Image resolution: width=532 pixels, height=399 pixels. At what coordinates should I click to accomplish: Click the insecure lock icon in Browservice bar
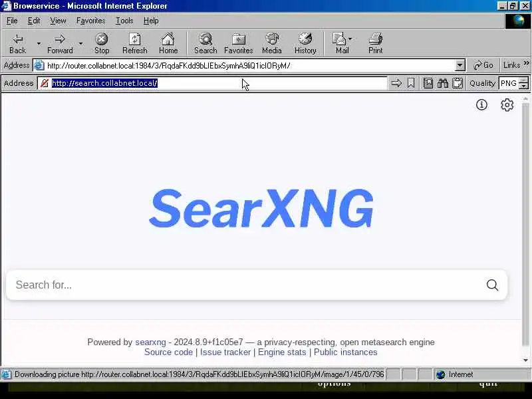44,83
